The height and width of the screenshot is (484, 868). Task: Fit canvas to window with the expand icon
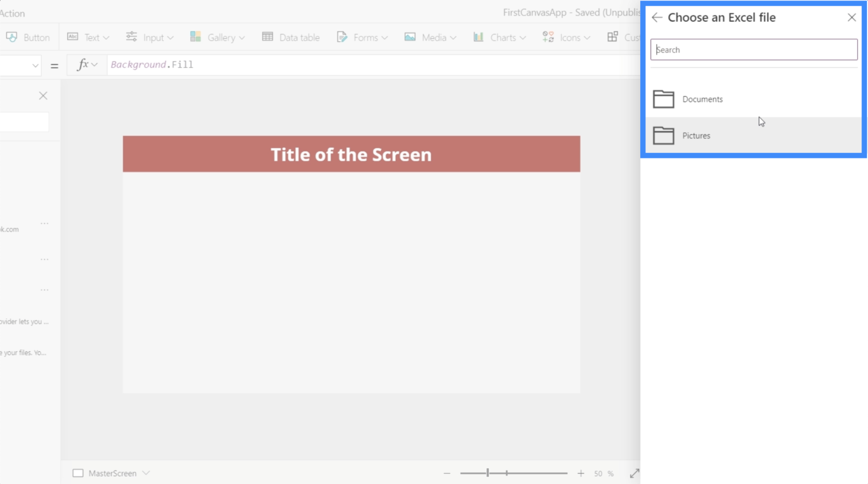634,473
